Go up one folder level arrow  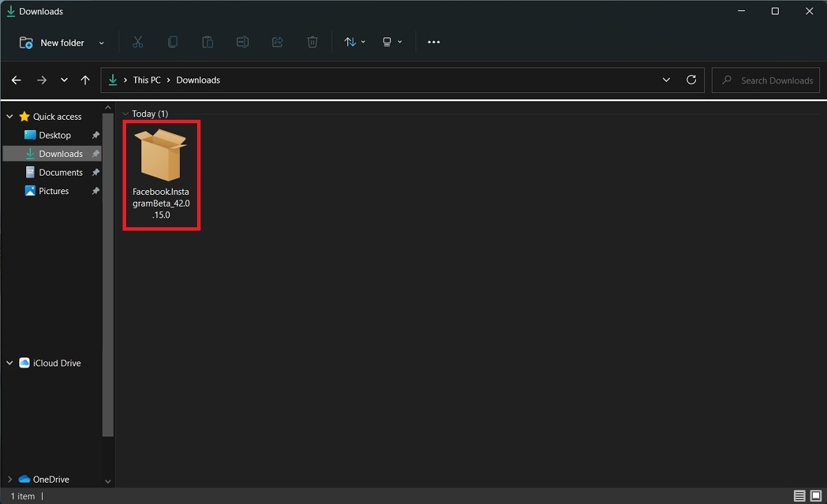pos(85,80)
